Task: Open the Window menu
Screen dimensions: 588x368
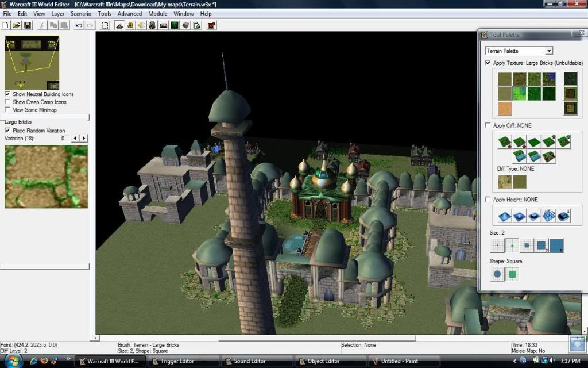Action: click(x=183, y=14)
